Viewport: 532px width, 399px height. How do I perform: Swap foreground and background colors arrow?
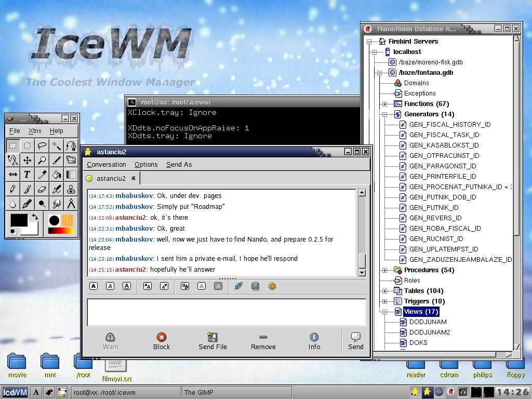pyautogui.click(x=35, y=217)
